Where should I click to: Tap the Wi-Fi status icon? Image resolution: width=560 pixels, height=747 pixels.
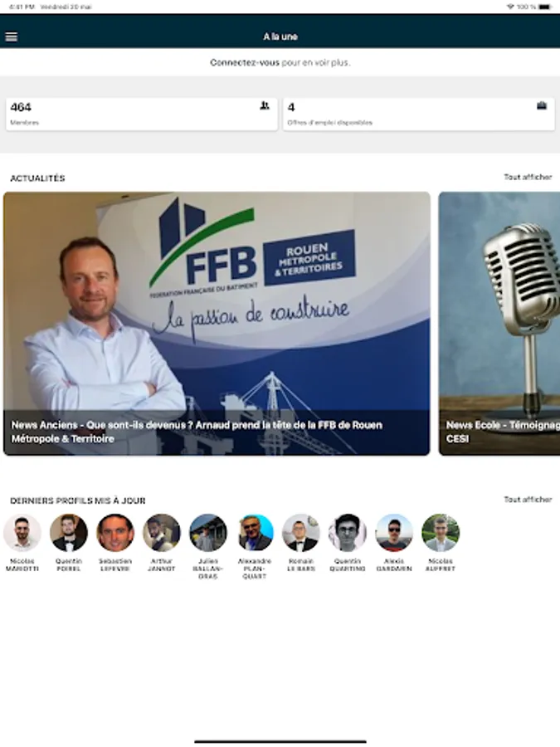510,7
